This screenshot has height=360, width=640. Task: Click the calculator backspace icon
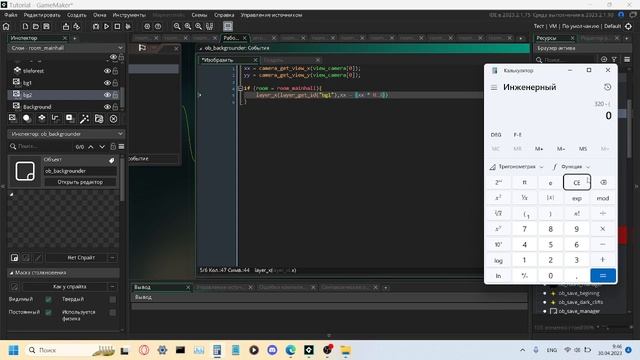(x=603, y=182)
